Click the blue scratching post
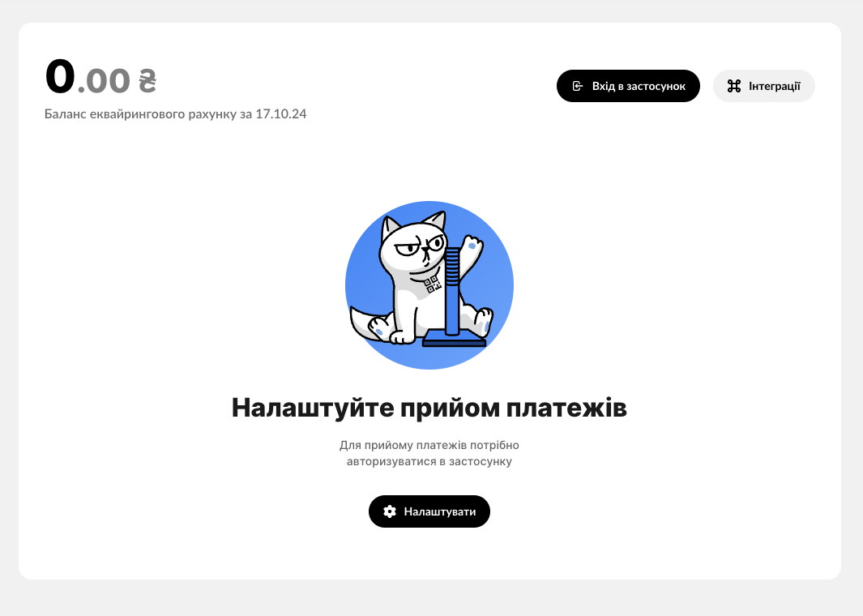Viewport: 863px width, 616px height. [x=452, y=291]
